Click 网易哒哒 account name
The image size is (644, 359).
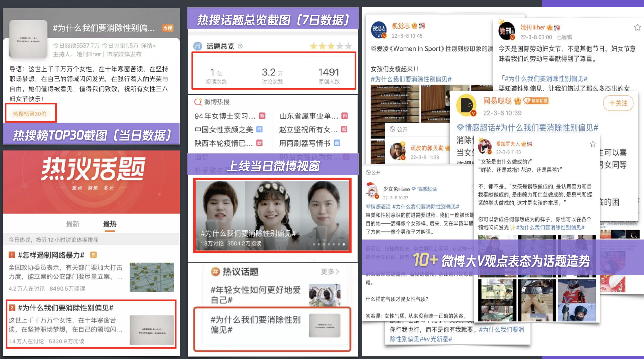click(x=497, y=101)
